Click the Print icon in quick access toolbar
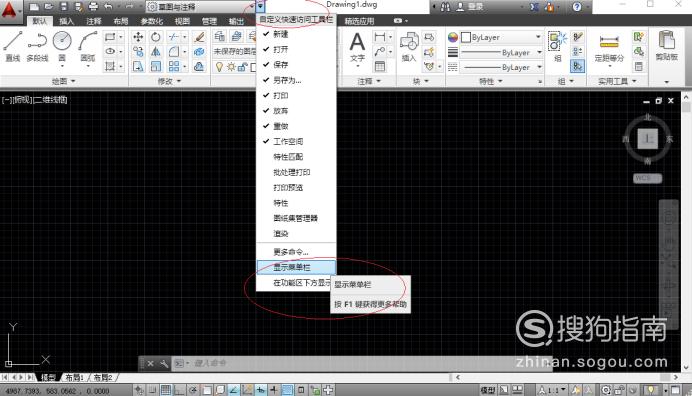 coord(93,7)
